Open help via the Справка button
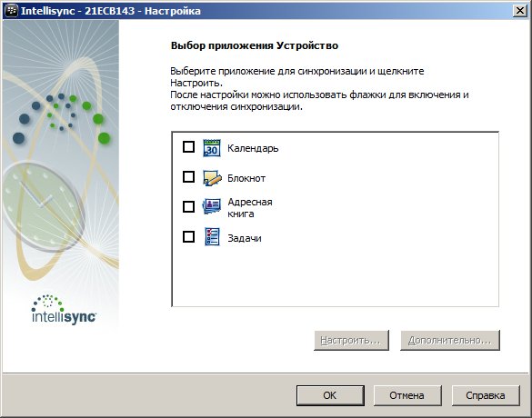Viewport: 532px width, 418px height. coord(486,395)
